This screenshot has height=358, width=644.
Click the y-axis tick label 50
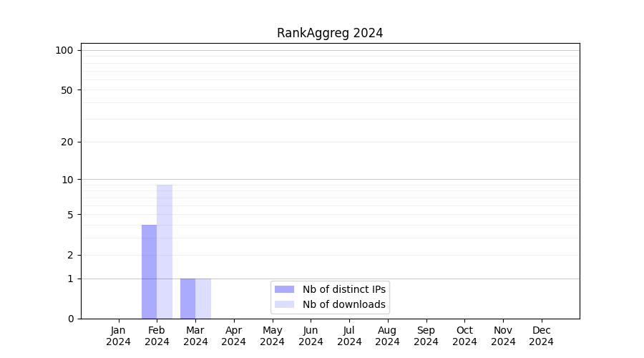point(67,90)
